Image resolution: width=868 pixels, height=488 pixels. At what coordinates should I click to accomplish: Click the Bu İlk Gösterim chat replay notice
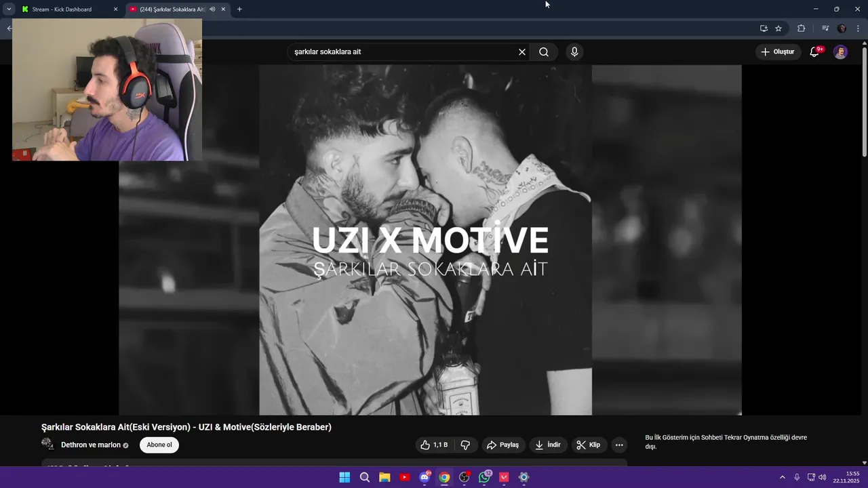pyautogui.click(x=726, y=442)
